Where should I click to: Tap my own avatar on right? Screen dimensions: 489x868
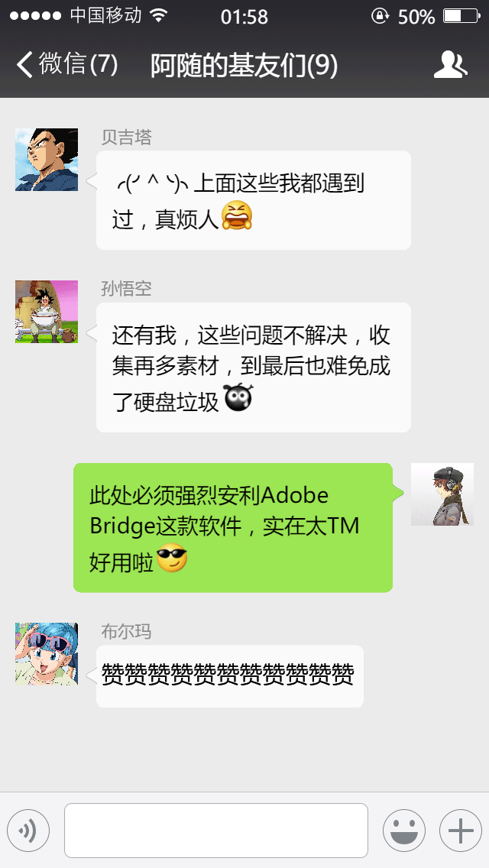(x=442, y=494)
